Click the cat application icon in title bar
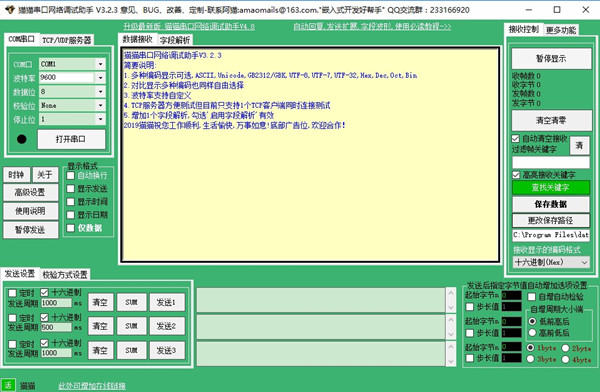Image resolution: width=600 pixels, height=392 pixels. (10, 10)
